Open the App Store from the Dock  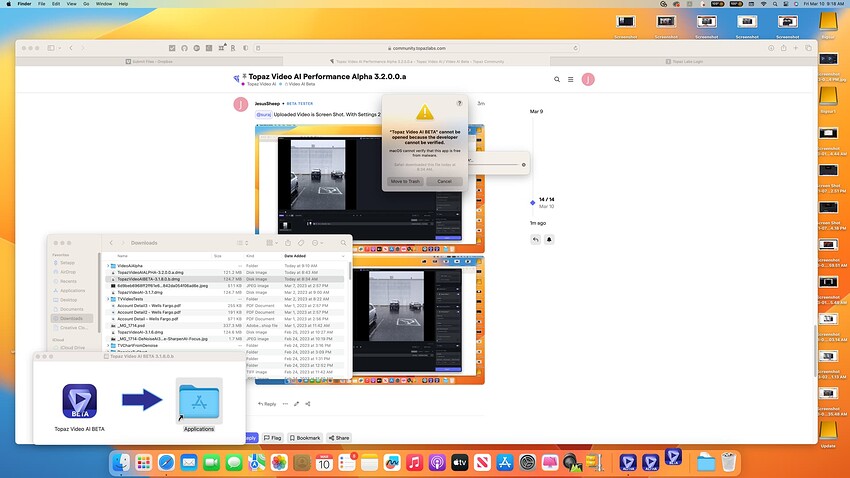[505, 462]
